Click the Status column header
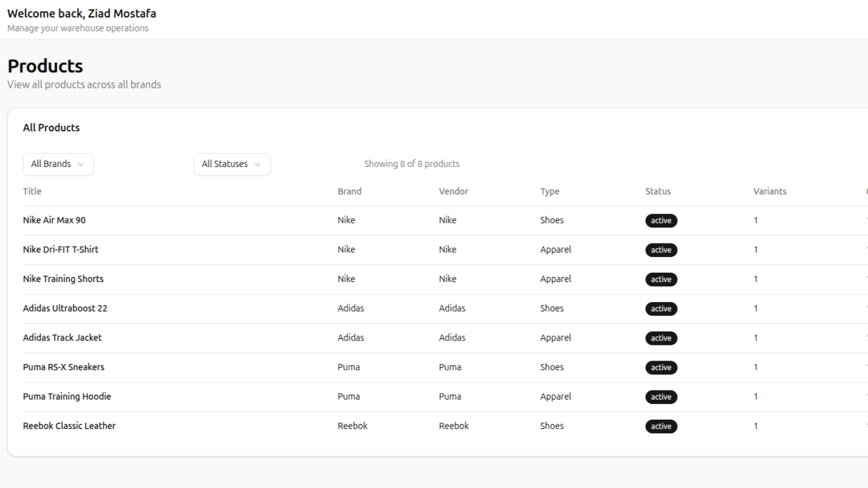This screenshot has width=868, height=488. pyautogui.click(x=658, y=191)
